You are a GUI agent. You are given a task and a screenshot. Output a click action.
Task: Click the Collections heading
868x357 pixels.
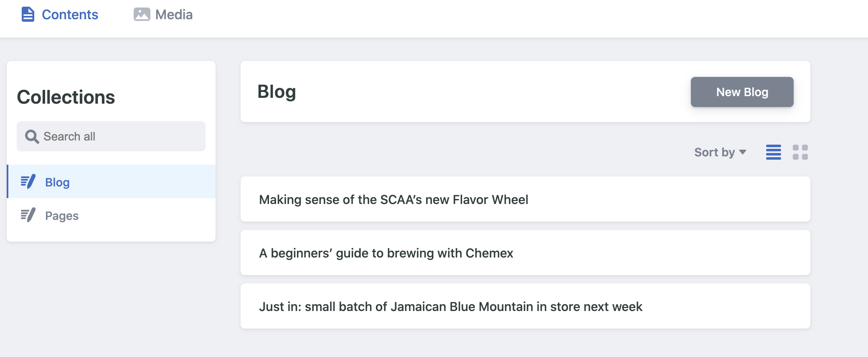click(x=66, y=97)
